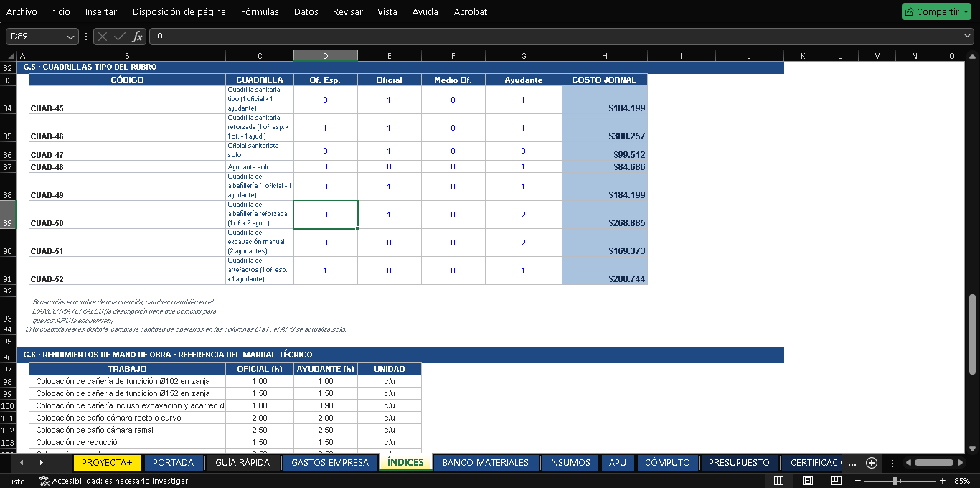The height and width of the screenshot is (488, 980).
Task: Click the zoom in plus icon
Action: [x=942, y=481]
